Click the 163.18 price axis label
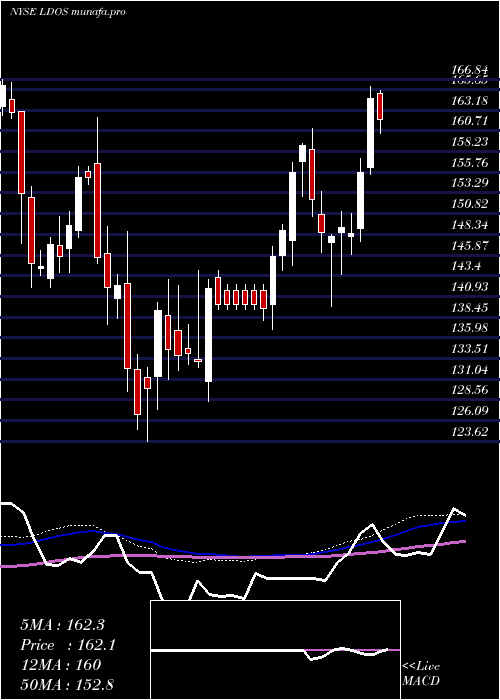The width and height of the screenshot is (500, 700). [x=469, y=101]
